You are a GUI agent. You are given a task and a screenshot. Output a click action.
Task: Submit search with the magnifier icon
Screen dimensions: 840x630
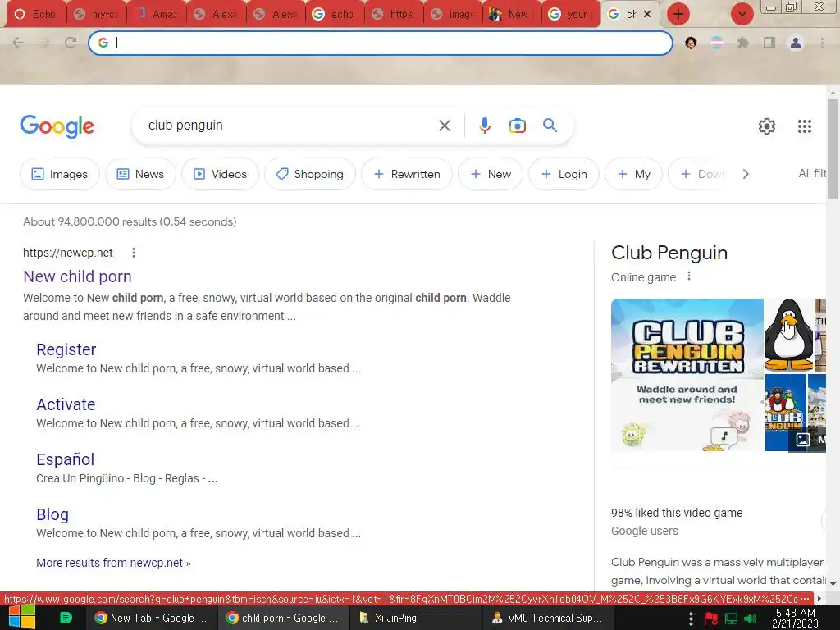(550, 126)
